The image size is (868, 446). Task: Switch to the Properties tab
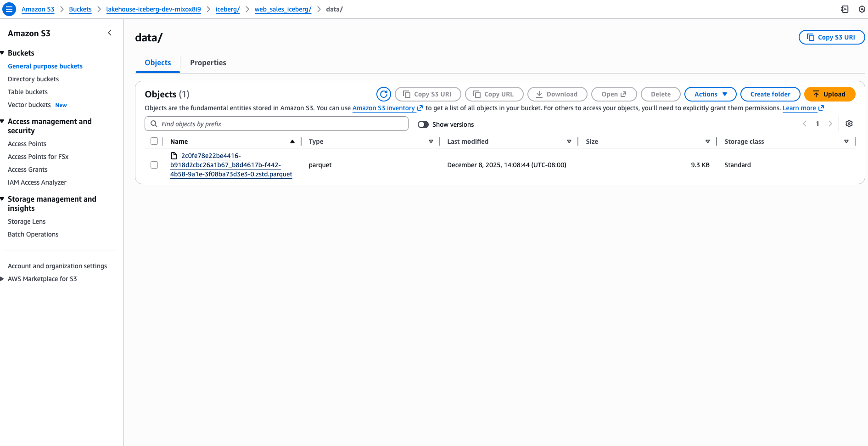tap(208, 62)
